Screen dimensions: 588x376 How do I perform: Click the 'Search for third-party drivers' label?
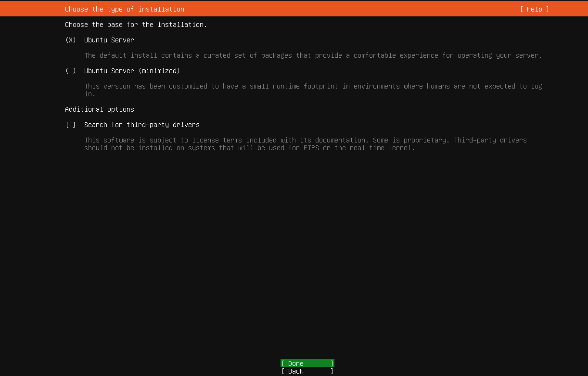[x=142, y=125]
